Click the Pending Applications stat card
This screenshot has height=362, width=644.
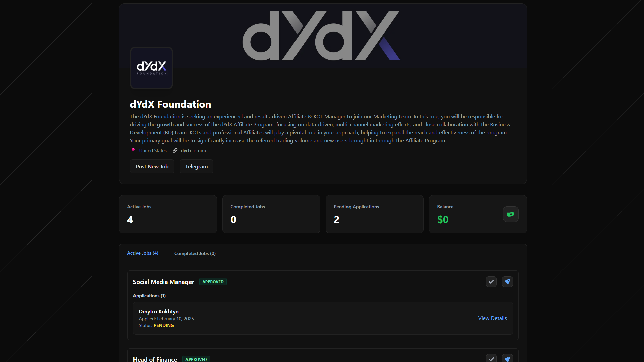(375, 214)
